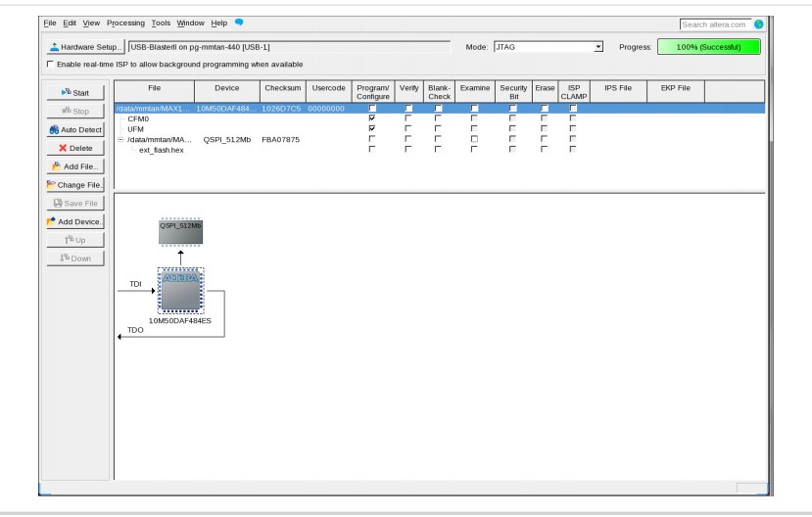Click the Hardware Setup button
Image resolution: width=812 pixels, height=517 pixels.
pos(84,47)
